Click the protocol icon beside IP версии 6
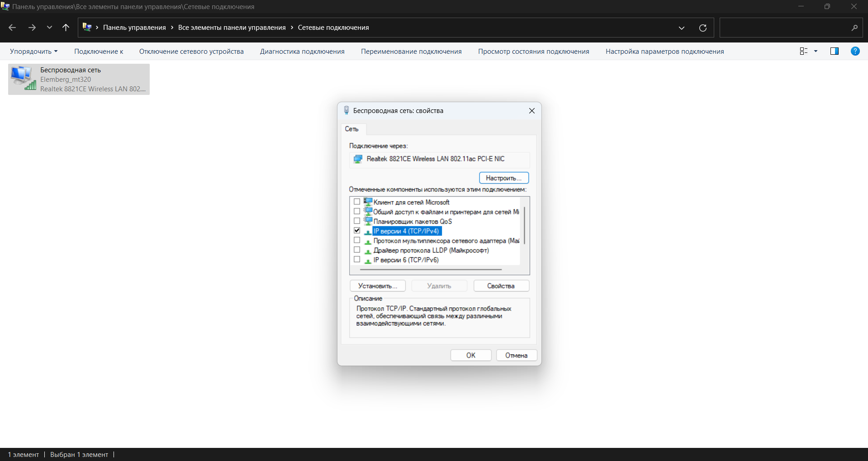The height and width of the screenshot is (461, 868). 368,261
